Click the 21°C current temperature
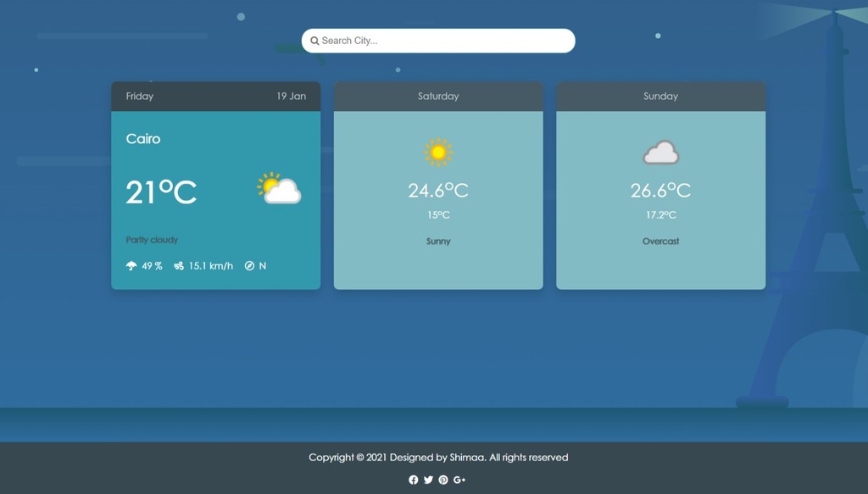868x494 pixels. [161, 192]
